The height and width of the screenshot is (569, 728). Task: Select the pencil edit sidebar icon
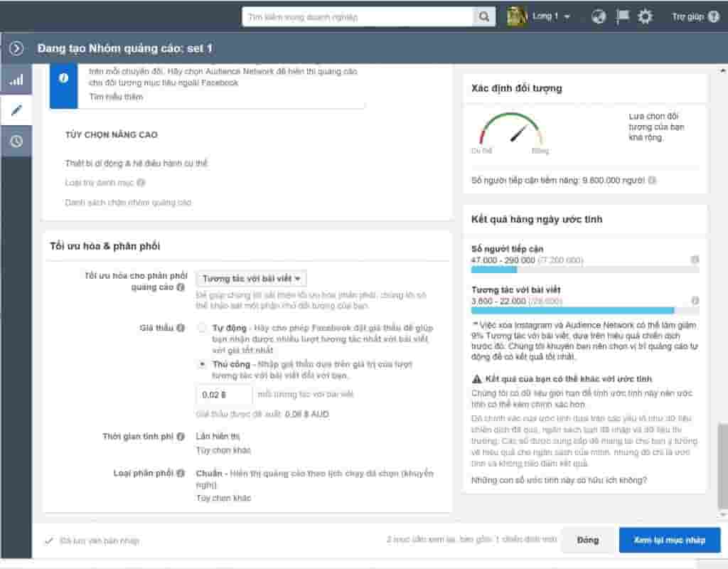pyautogui.click(x=16, y=110)
